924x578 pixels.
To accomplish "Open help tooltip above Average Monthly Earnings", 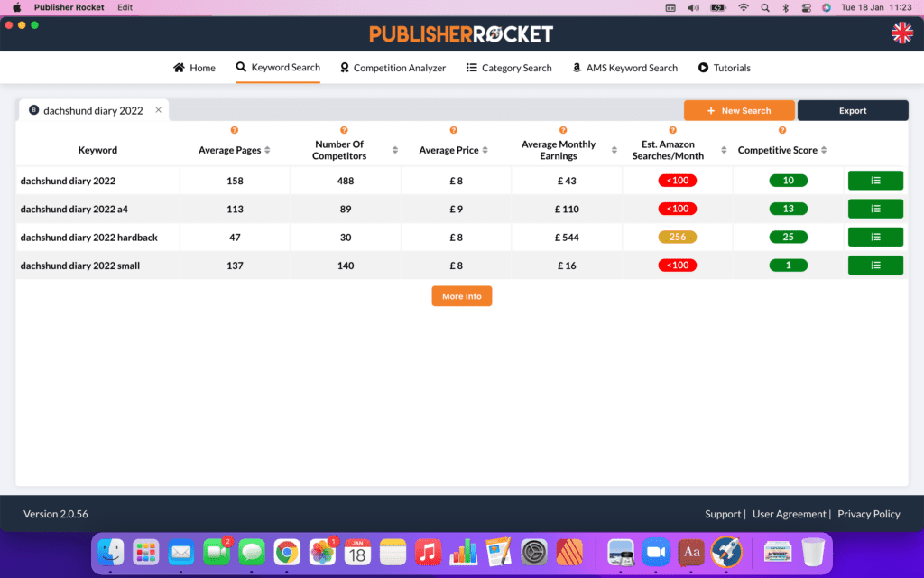I will 563,130.
